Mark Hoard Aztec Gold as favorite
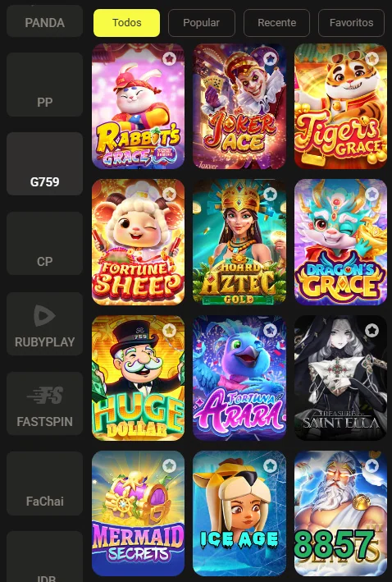 pos(271,194)
